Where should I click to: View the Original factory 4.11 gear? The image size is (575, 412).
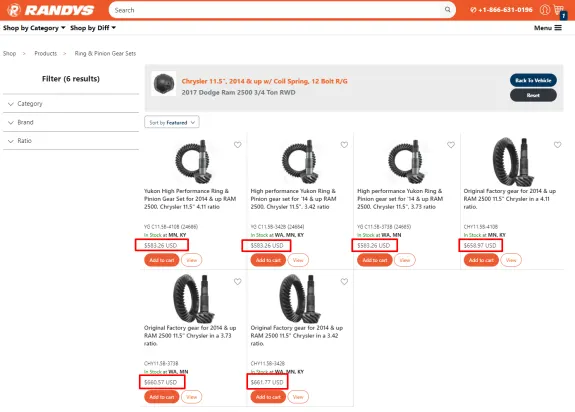click(x=511, y=260)
